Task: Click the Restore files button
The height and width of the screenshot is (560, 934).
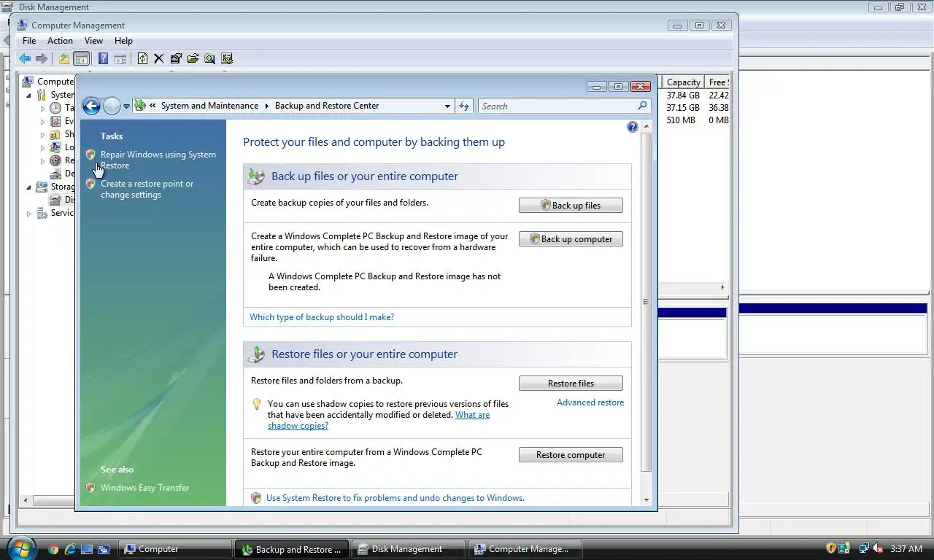Action: (x=571, y=384)
